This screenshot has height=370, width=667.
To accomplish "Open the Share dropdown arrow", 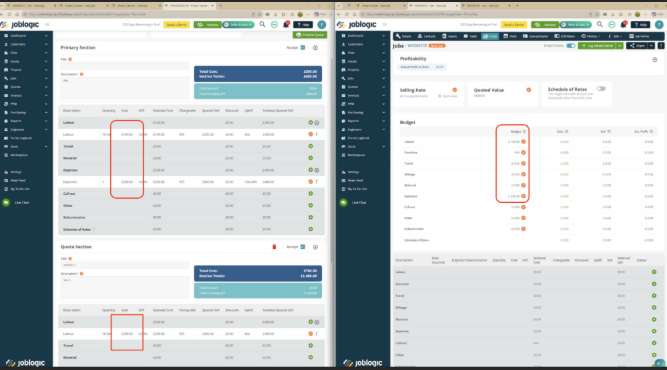I will (651, 46).
